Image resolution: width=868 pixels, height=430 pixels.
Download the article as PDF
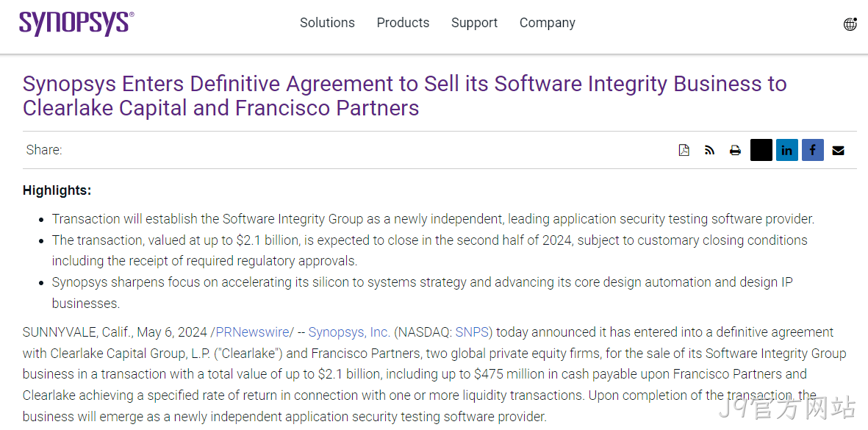coord(684,150)
